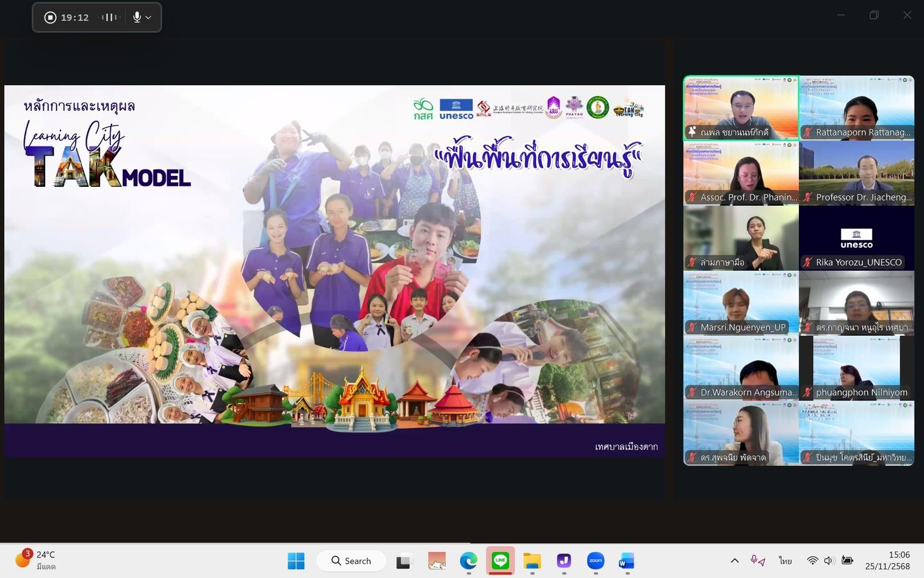
Task: Launch Microsoft Edge from taskbar
Action: (x=468, y=561)
